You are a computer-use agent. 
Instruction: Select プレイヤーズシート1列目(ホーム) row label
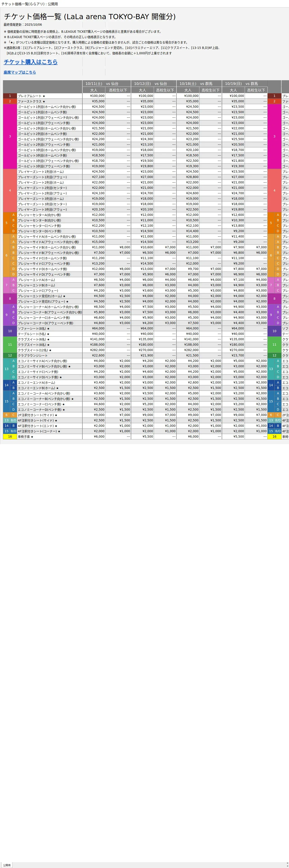point(50,171)
